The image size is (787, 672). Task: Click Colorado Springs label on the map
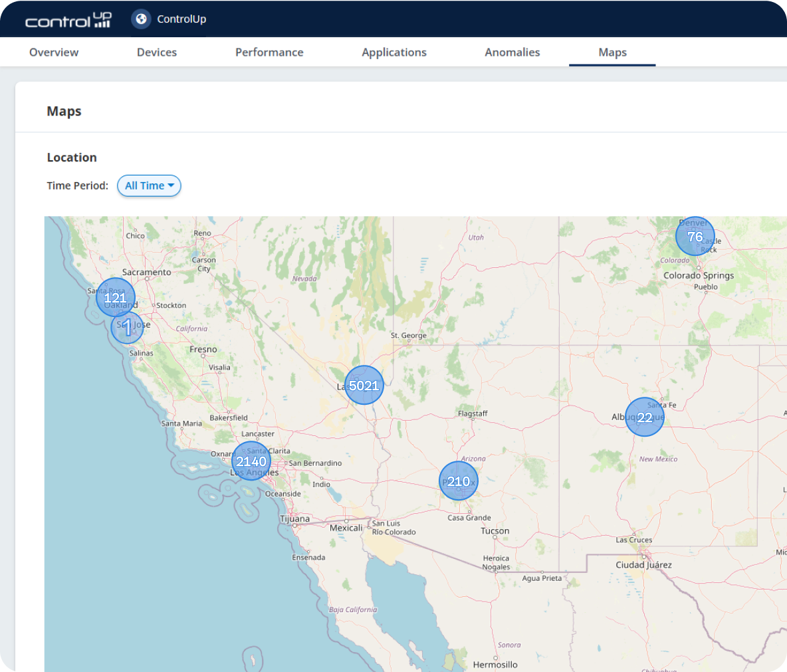tap(699, 276)
